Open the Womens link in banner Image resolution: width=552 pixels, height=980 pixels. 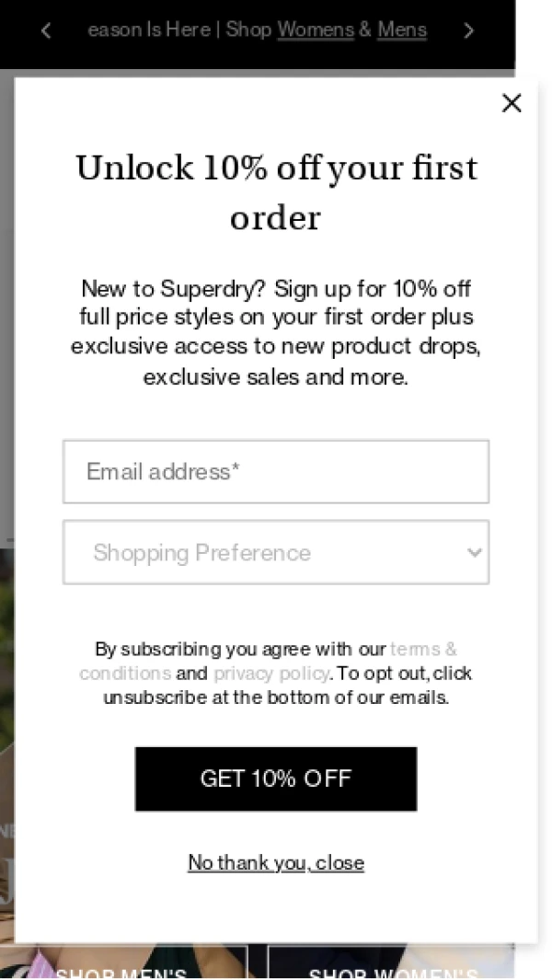[316, 30]
